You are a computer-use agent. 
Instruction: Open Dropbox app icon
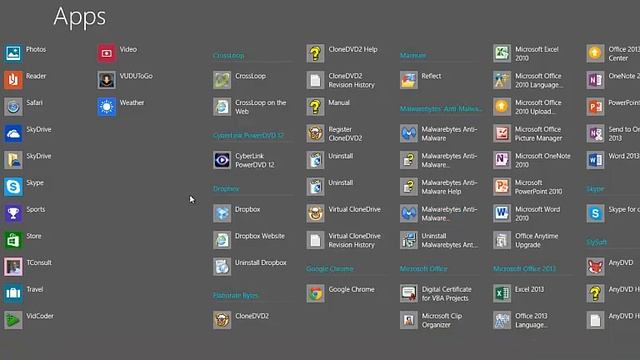point(222,213)
